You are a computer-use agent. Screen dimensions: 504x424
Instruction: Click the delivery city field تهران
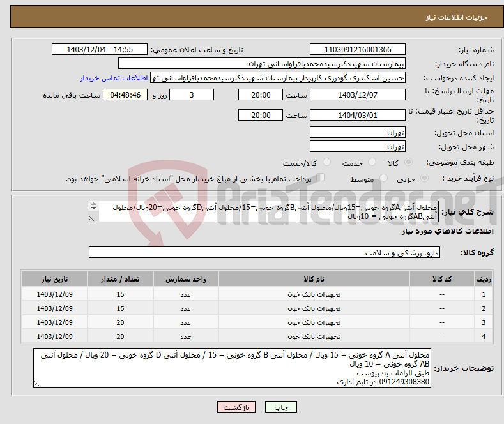[x=358, y=146]
